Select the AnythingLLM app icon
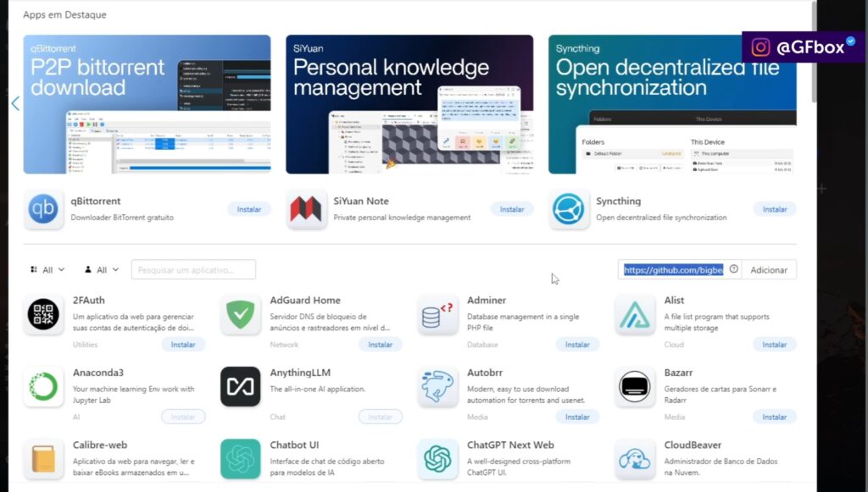This screenshot has height=492, width=868. click(x=241, y=387)
